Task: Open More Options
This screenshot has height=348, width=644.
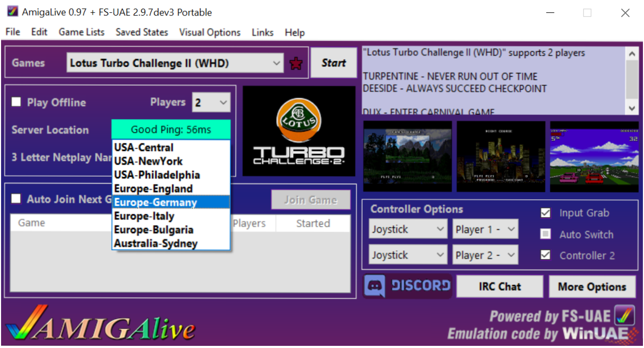Action: click(592, 286)
